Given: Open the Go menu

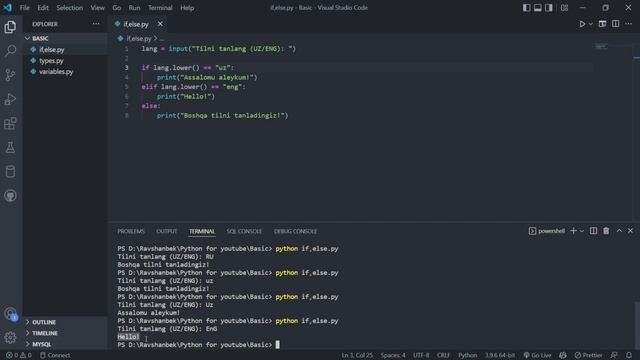Looking at the screenshot, I should [117, 8].
